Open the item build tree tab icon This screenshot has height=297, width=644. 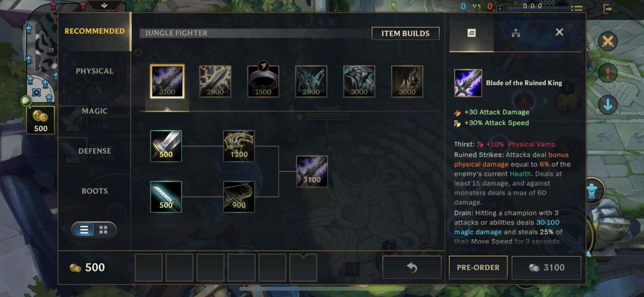(x=515, y=33)
